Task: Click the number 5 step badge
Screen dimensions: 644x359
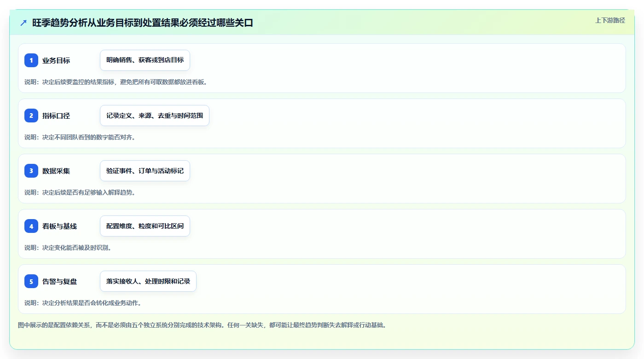Action: pos(31,281)
